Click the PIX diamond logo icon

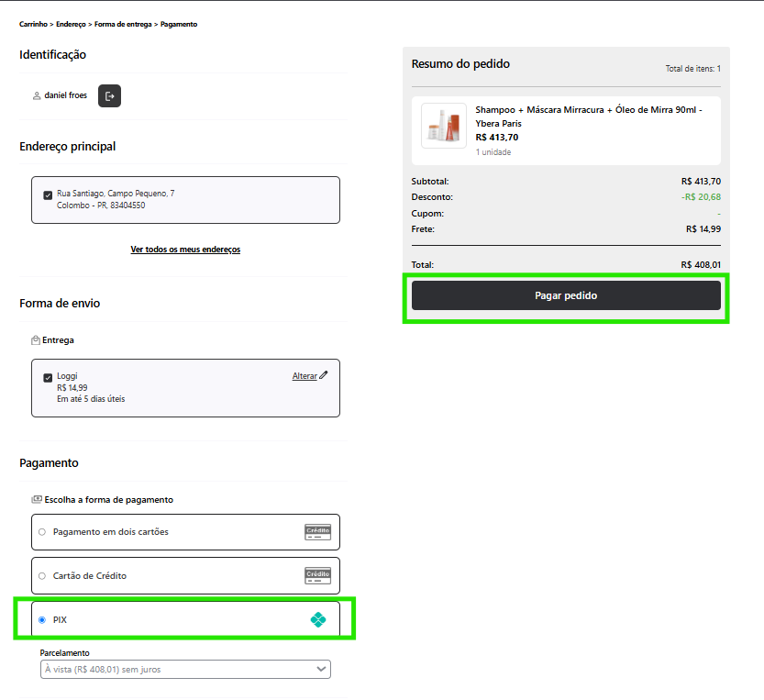(318, 619)
